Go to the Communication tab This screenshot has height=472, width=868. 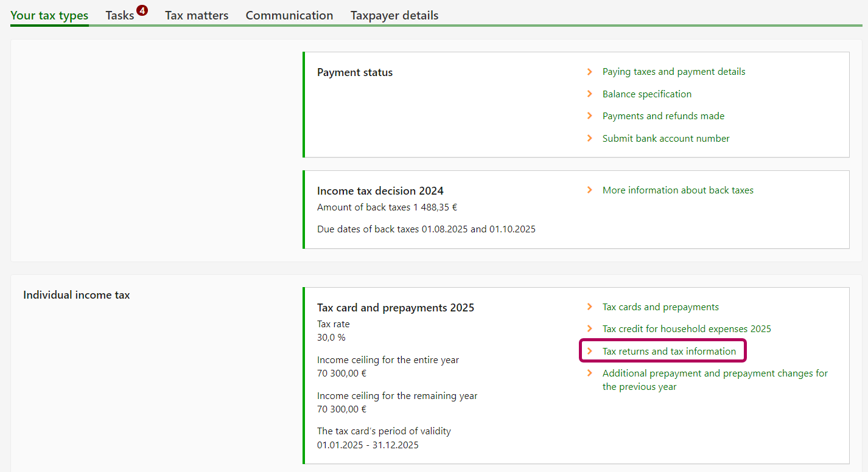pyautogui.click(x=289, y=16)
